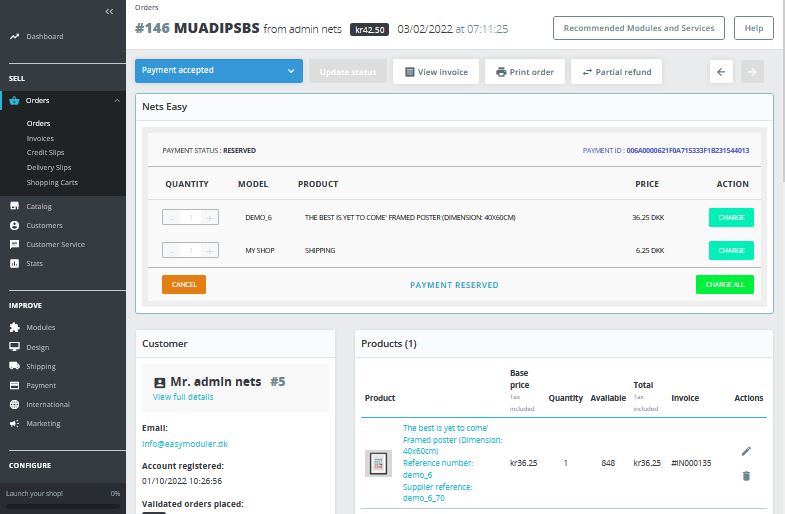Open Credit Slips submenu item
This screenshot has width=785, height=514.
point(46,152)
